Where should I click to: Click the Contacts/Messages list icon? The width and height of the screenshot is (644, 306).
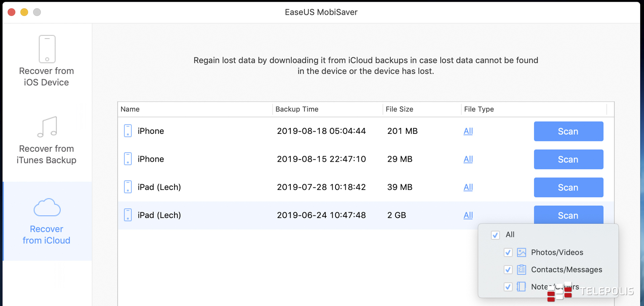(x=521, y=269)
